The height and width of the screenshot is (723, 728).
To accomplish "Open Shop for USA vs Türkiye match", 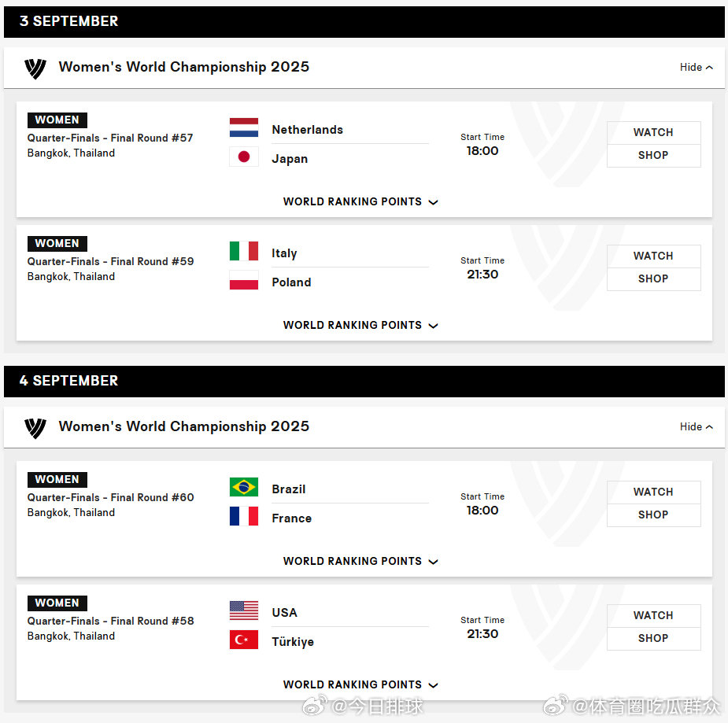I will click(654, 639).
